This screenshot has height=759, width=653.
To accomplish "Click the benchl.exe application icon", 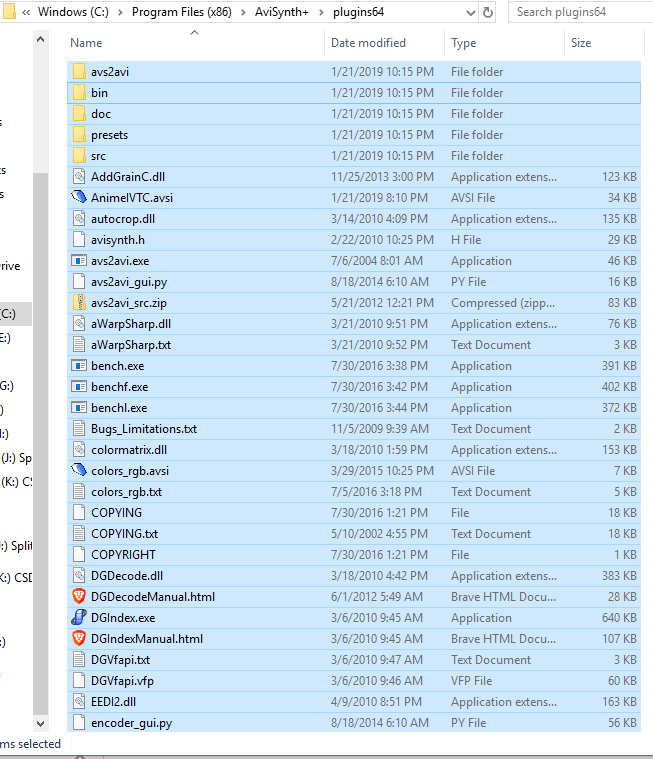I will pyautogui.click(x=79, y=408).
